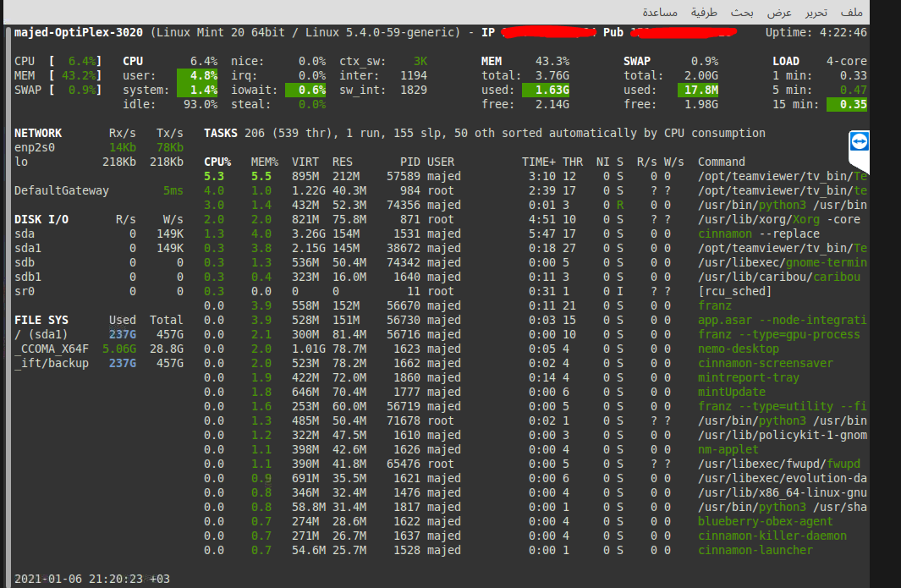901x588 pixels.
Task: Click the TIME+ column header
Action: [538, 162]
